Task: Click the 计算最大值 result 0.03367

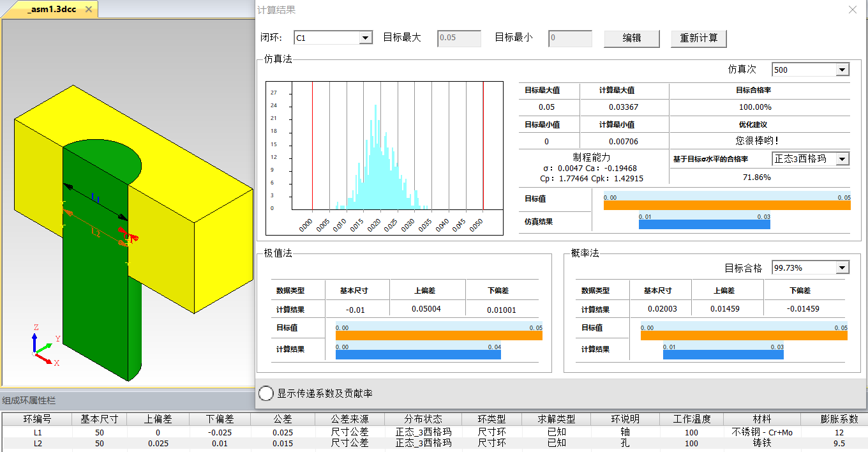Action: tap(624, 107)
